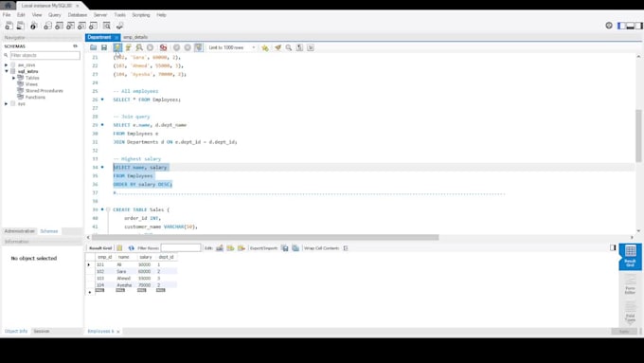Open the Query menu

pyautogui.click(x=54, y=15)
